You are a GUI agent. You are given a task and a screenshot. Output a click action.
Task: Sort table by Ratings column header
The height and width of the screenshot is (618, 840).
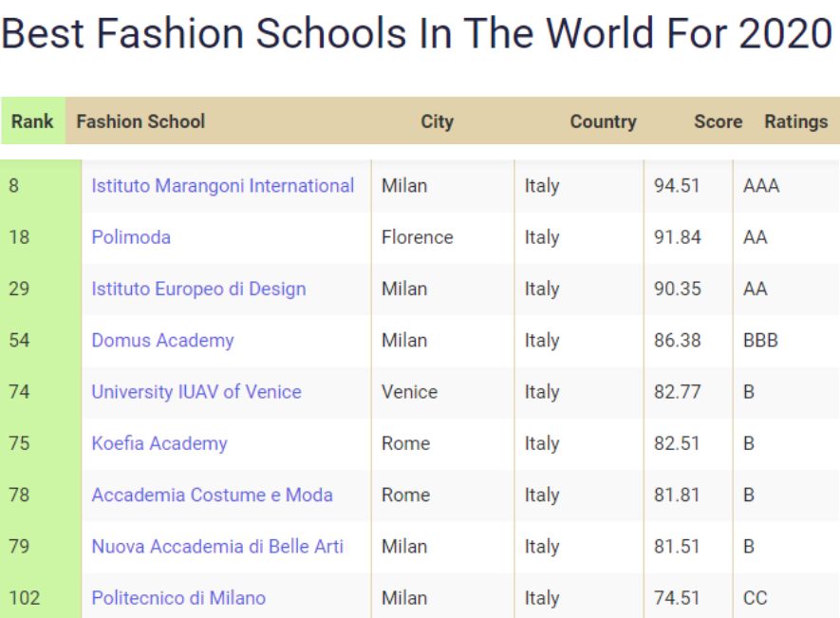coord(796,122)
